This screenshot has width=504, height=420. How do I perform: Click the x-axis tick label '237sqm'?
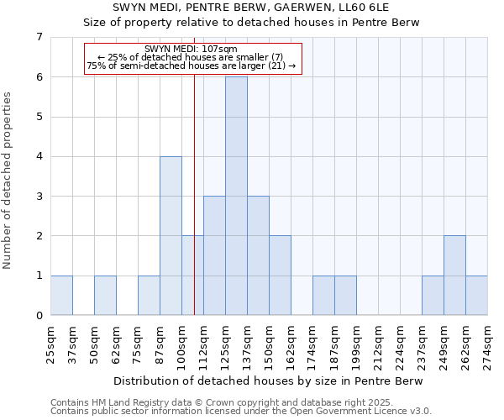(x=422, y=348)
